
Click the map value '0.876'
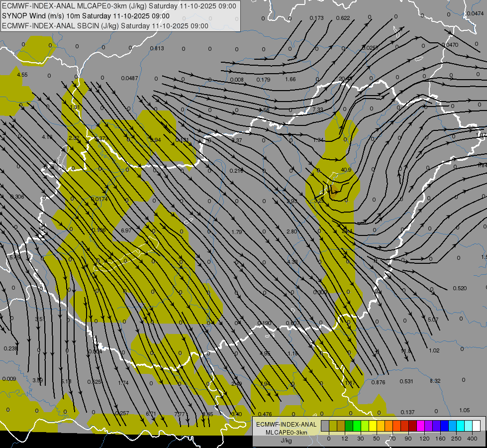point(378,382)
